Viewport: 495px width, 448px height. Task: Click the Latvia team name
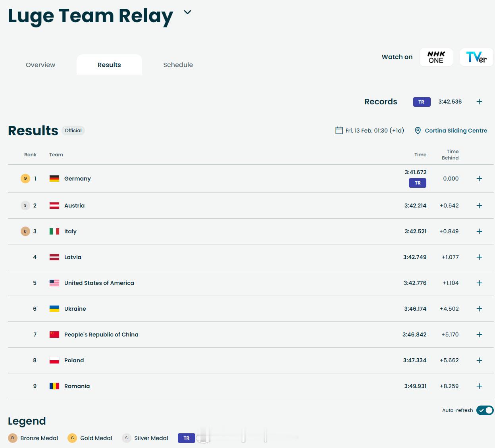[73, 257]
